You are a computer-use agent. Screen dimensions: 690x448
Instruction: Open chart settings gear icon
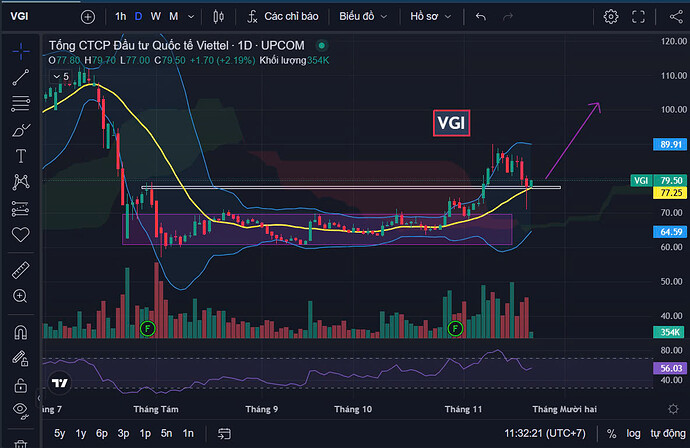(611, 17)
